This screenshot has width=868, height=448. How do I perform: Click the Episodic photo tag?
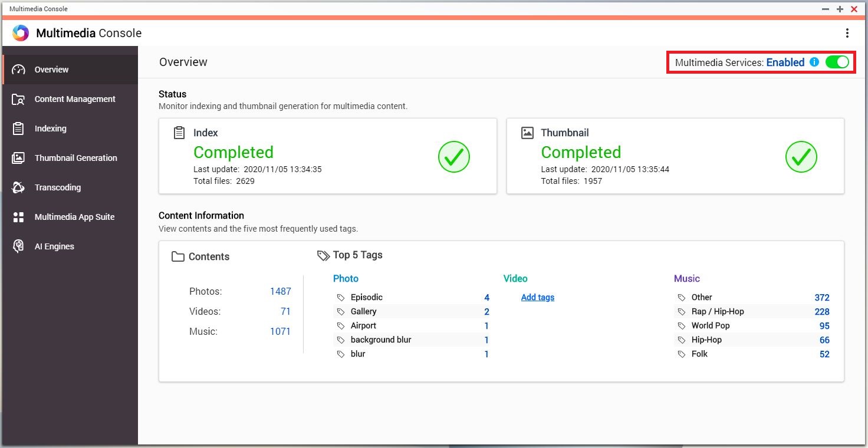[x=366, y=297]
